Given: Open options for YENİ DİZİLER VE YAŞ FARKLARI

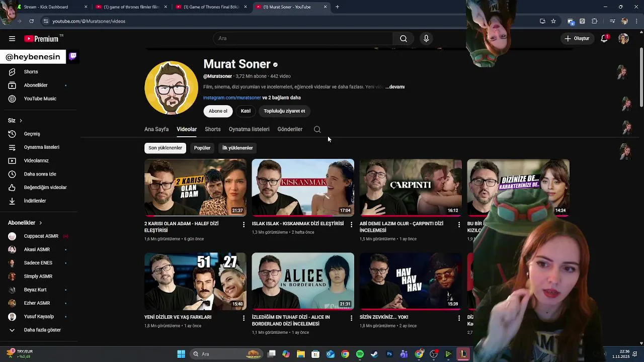Looking at the screenshot, I should pyautogui.click(x=244, y=318).
